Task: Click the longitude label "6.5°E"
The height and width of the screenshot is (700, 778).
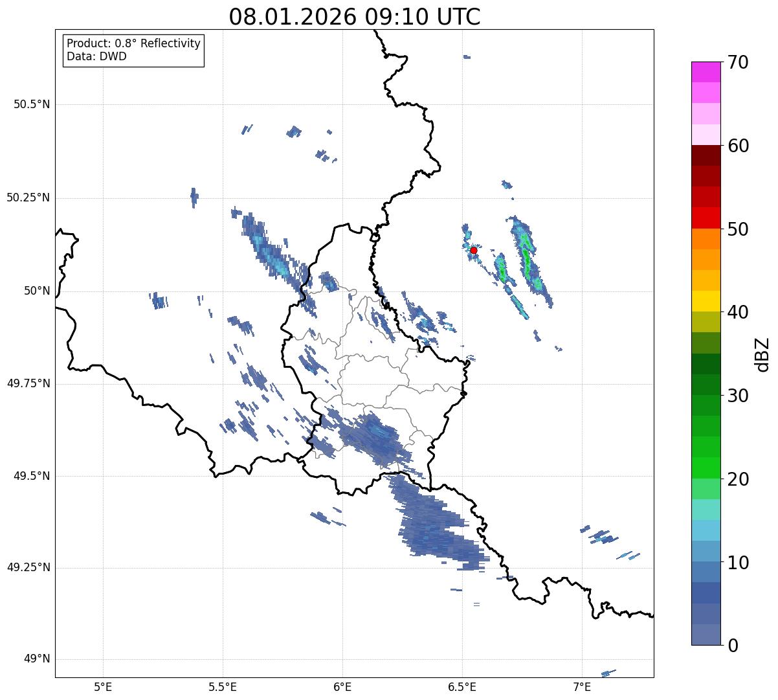Action: (x=462, y=686)
